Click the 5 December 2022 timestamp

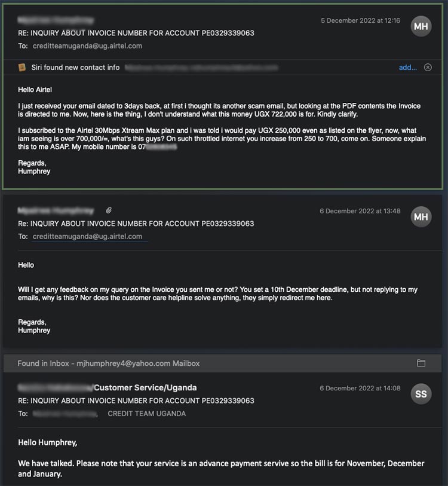[360, 20]
